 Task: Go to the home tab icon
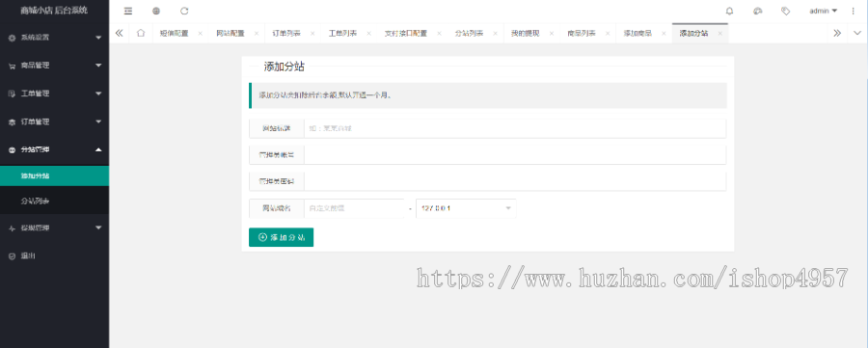click(141, 33)
